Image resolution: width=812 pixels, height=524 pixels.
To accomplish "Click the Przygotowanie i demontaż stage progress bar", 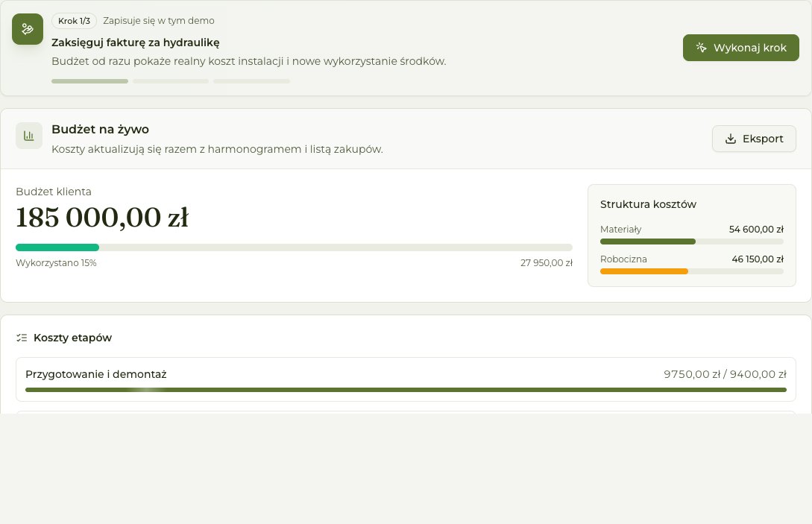I will 406,390.
